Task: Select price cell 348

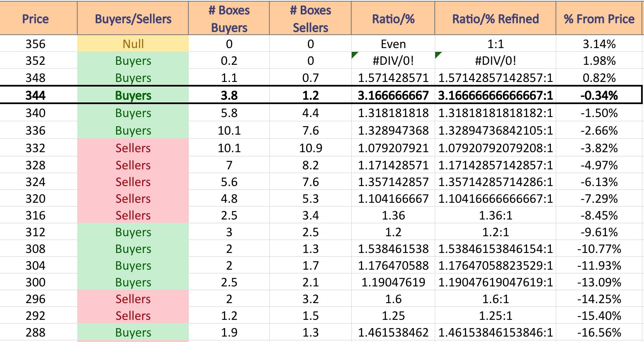Action: coord(38,78)
